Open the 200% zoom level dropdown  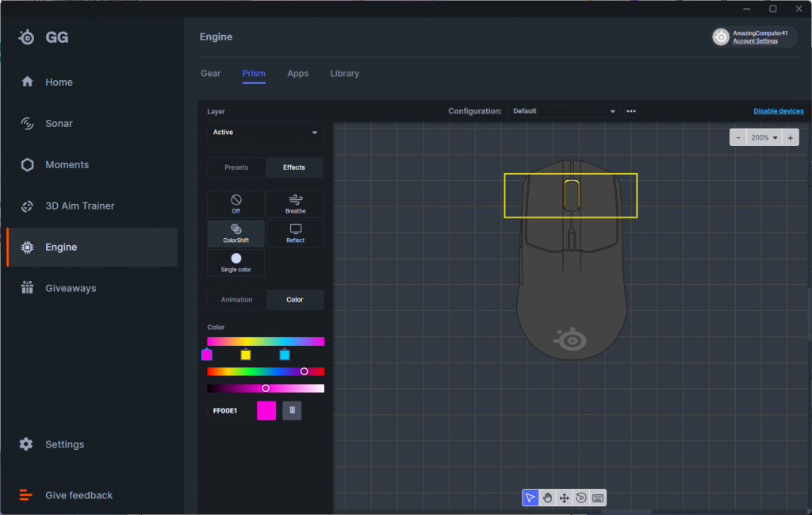click(x=764, y=137)
